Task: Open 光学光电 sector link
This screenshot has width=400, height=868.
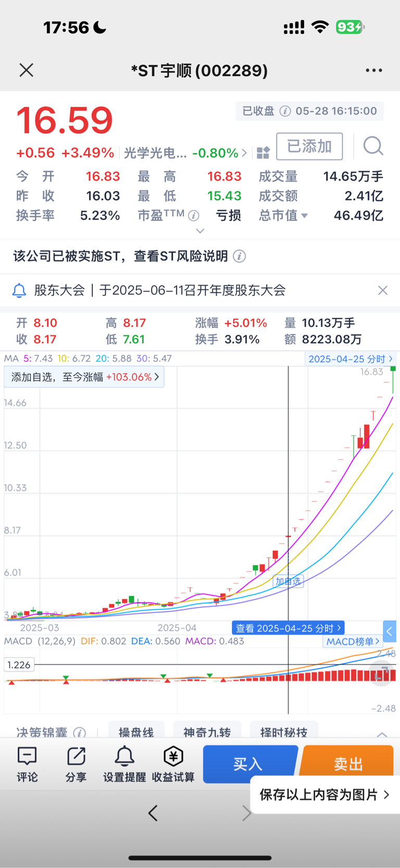Action: [185, 153]
